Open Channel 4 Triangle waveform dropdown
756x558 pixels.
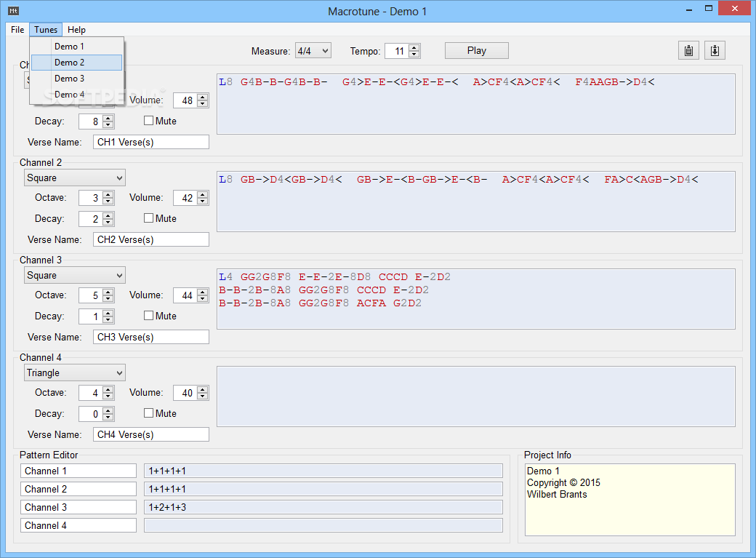(75, 372)
